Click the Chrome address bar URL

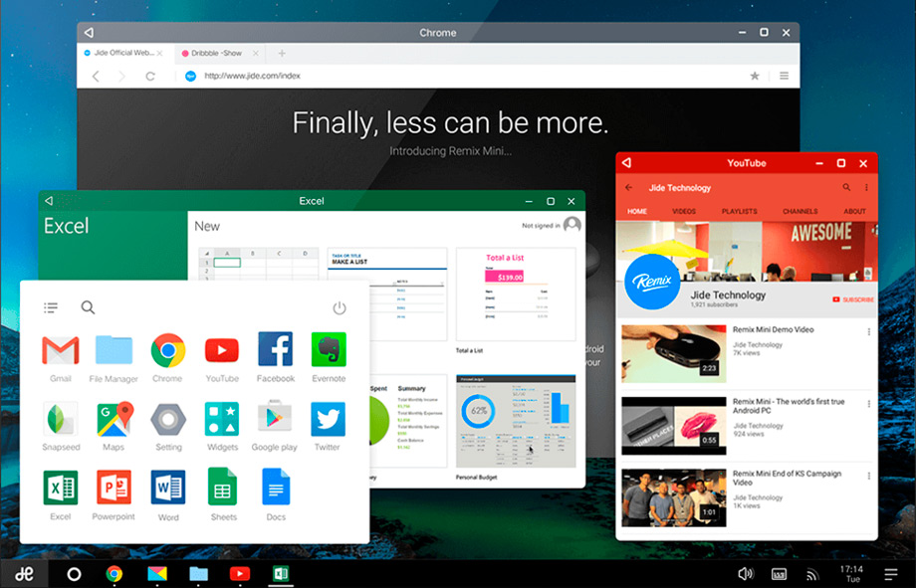point(252,76)
